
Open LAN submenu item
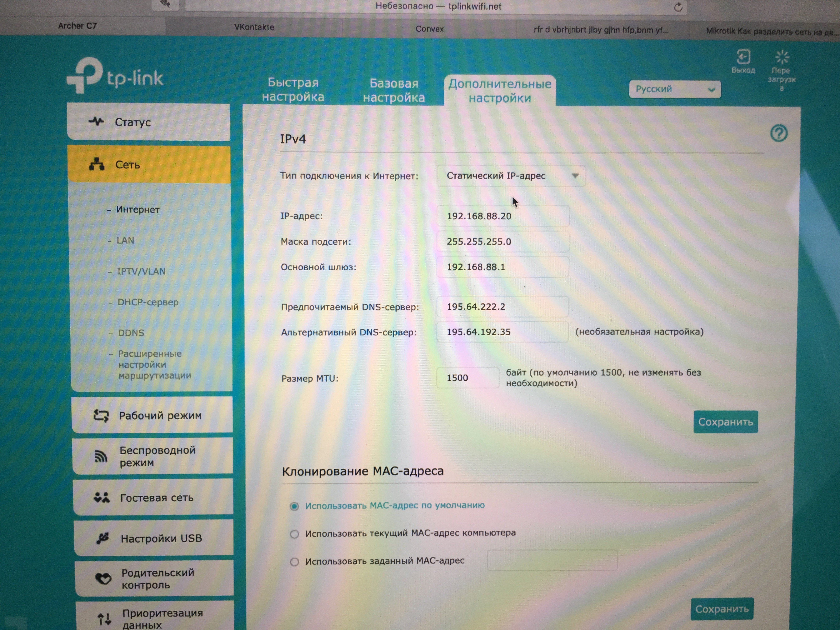click(x=125, y=240)
